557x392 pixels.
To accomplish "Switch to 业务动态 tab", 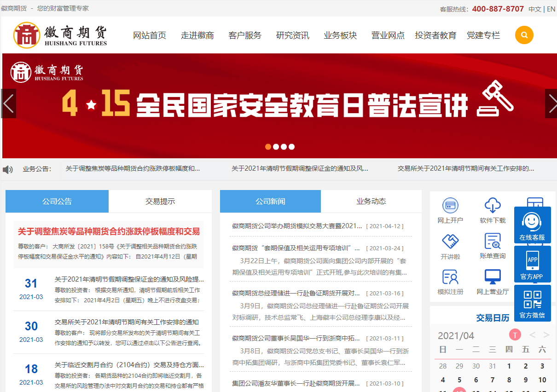I will [371, 201].
